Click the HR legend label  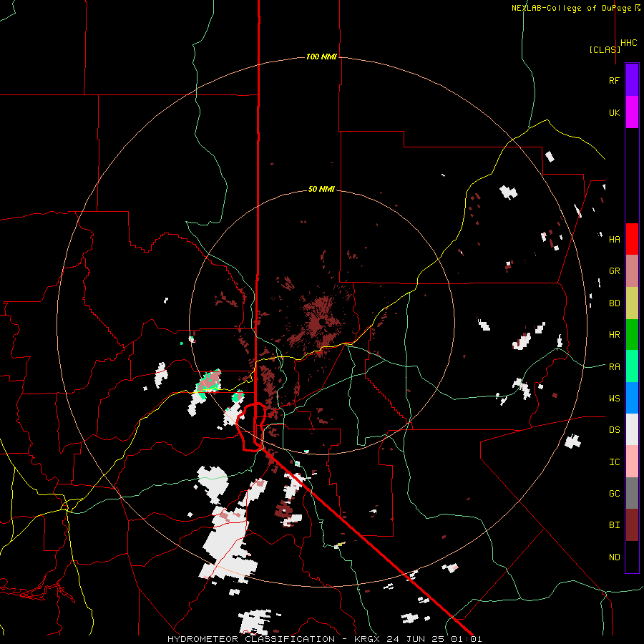coord(614,335)
